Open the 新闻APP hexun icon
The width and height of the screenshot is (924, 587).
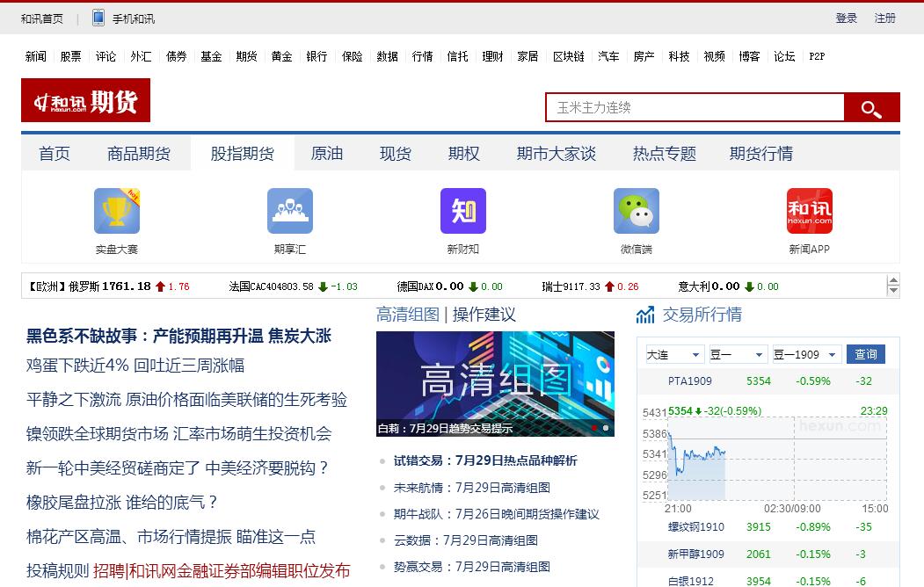809,211
